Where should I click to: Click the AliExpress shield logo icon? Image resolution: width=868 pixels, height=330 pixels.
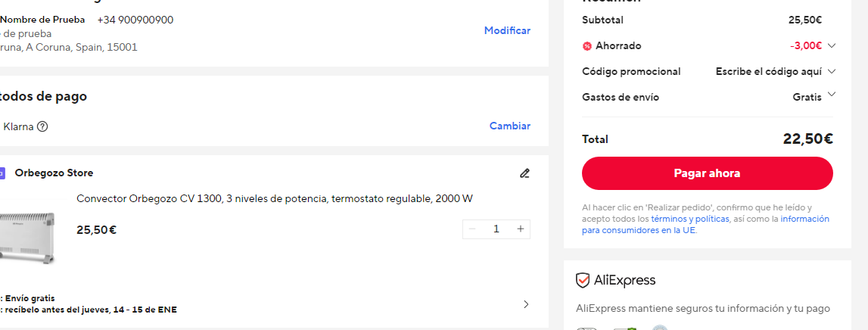[x=583, y=280]
